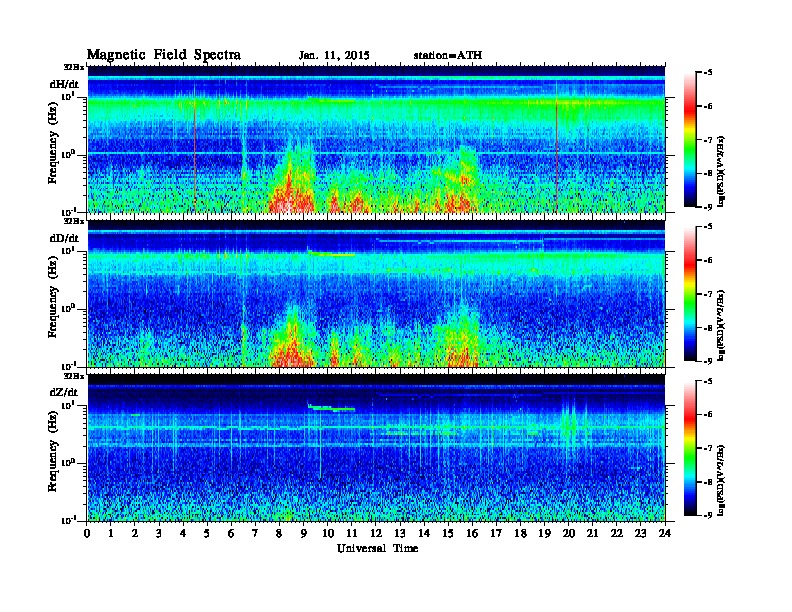Viewport: 792px width, 612px height.
Task: Click hour tick label "2" on time axis
Action: [x=135, y=533]
